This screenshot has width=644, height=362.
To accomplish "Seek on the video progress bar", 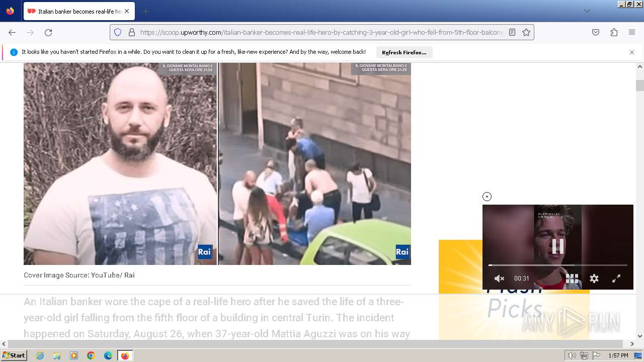I will click(x=558, y=265).
